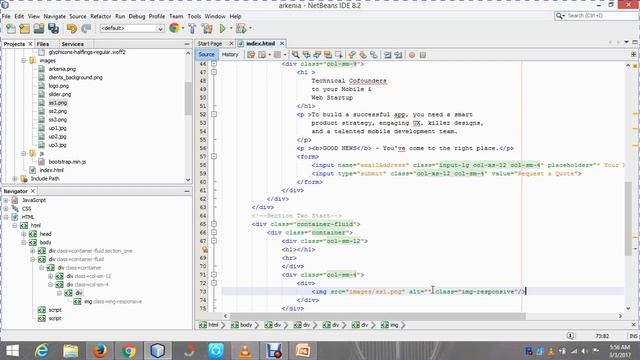Click the New File toolbar icon
Screen dimensions: 640x360
point(11,29)
